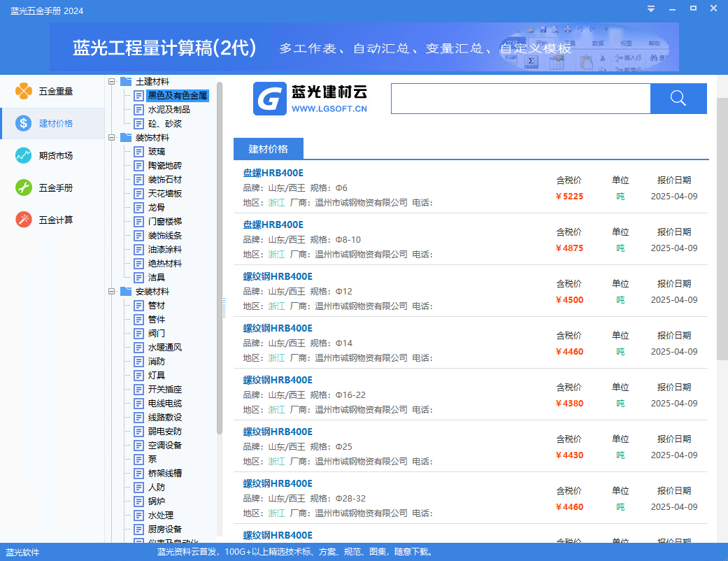
Task: Select 天花墙板 category
Action: pos(165,194)
